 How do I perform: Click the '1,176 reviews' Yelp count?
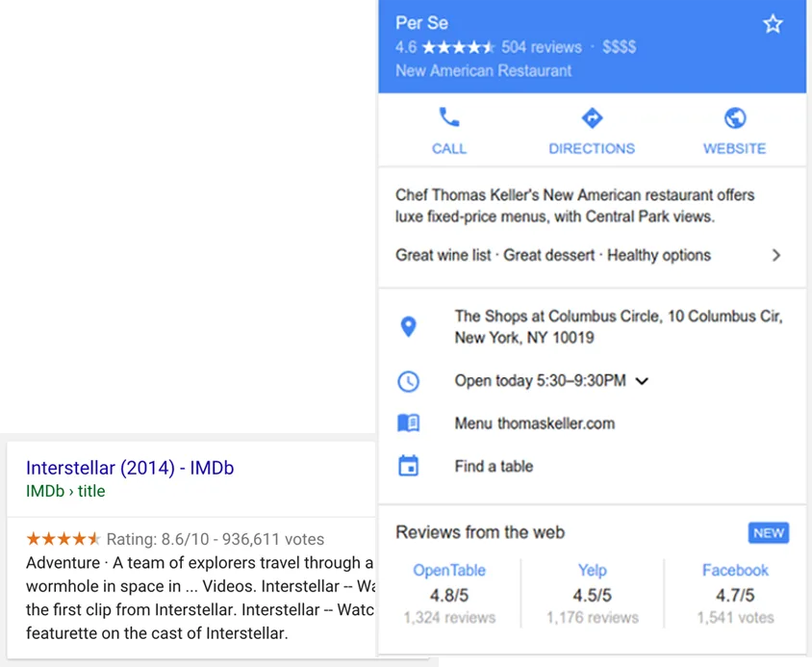tap(593, 618)
